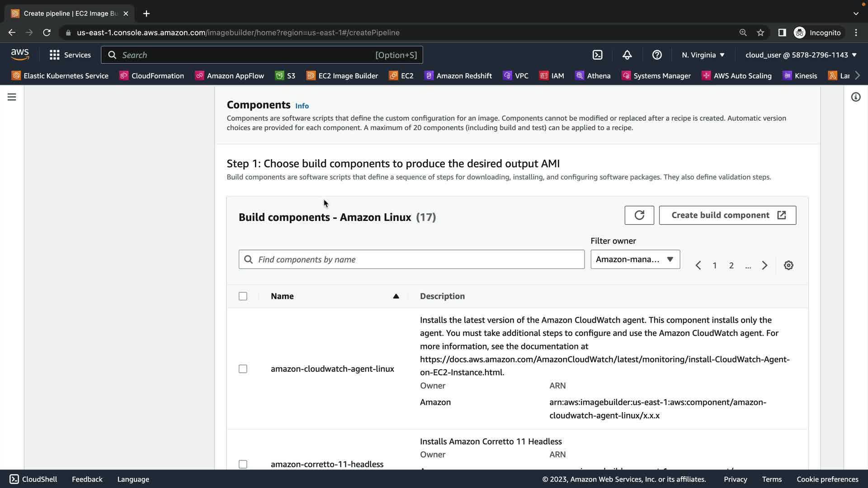Open the help question mark menu
Image resolution: width=868 pixels, height=488 pixels.
[657, 55]
